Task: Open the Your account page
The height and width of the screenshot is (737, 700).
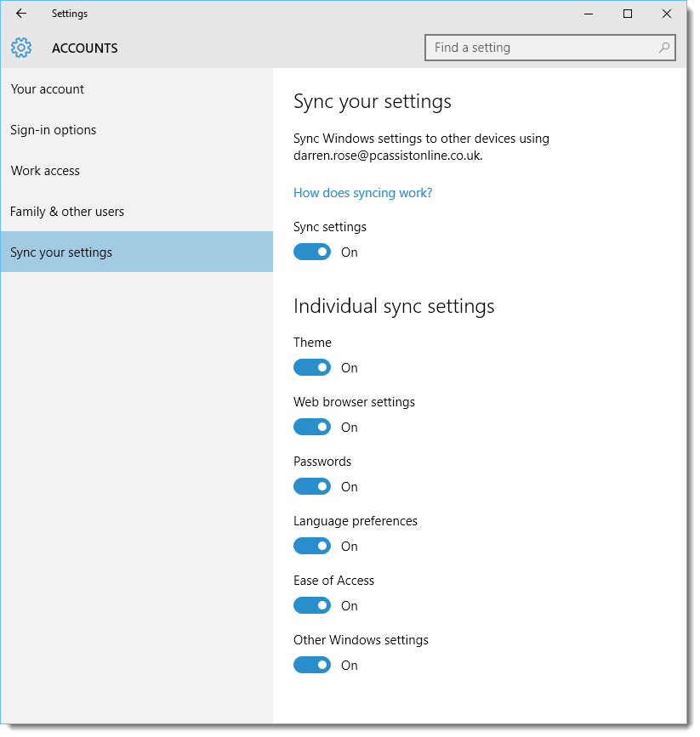Action: [x=47, y=88]
